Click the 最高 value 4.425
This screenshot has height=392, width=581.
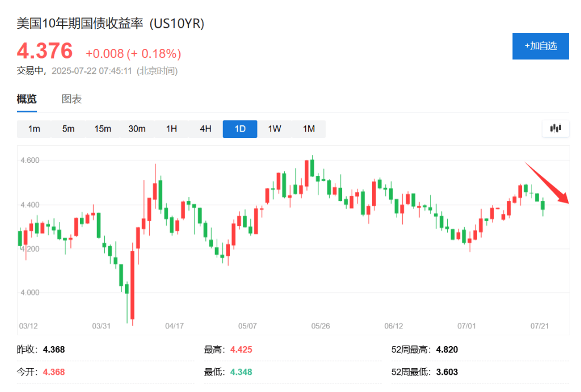coord(241,349)
